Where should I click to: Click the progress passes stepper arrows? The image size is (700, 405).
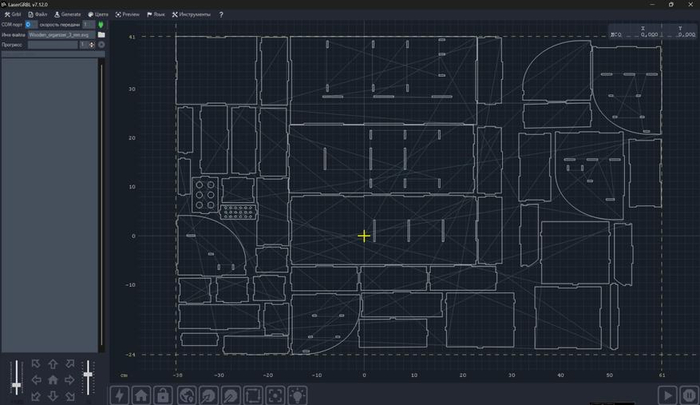point(91,44)
